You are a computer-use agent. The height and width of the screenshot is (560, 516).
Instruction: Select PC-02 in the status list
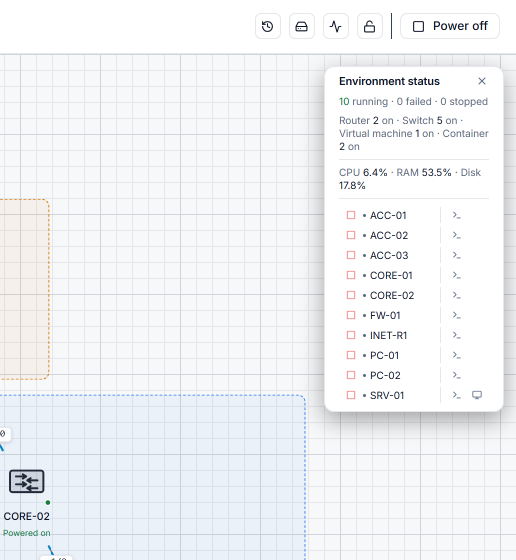coord(385,375)
